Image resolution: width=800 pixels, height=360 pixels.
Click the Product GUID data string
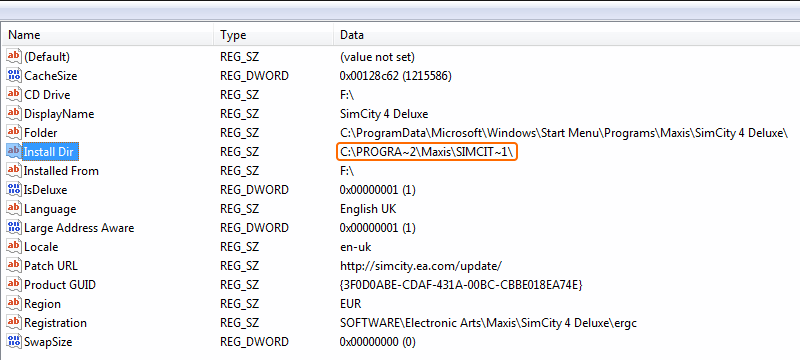[x=461, y=285]
